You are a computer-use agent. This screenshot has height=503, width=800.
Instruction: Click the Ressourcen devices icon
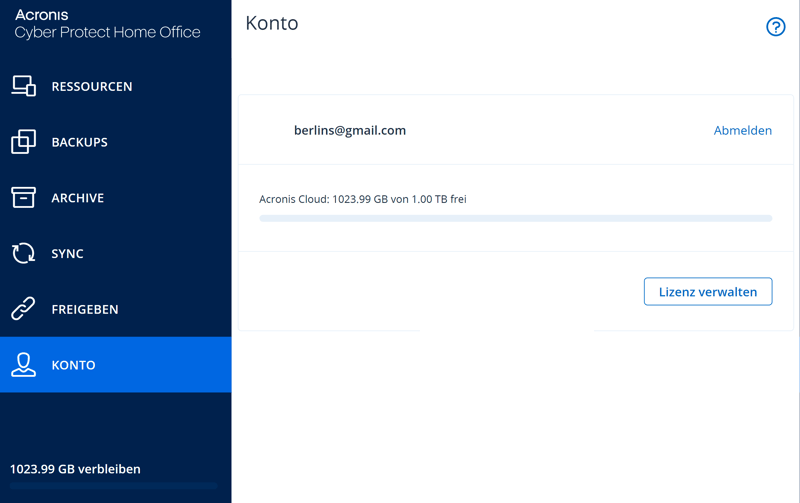pos(23,86)
